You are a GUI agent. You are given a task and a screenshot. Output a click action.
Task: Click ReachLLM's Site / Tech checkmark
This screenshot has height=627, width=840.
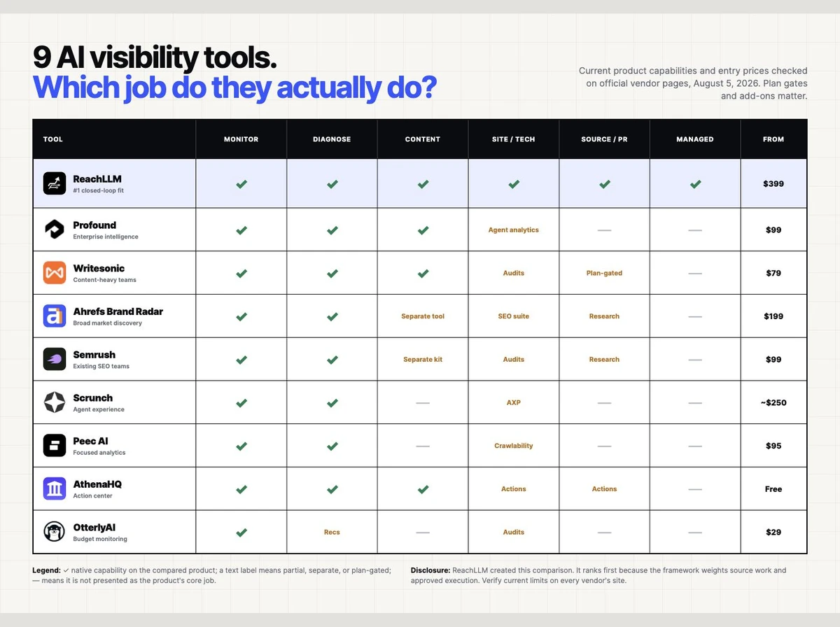(x=514, y=184)
